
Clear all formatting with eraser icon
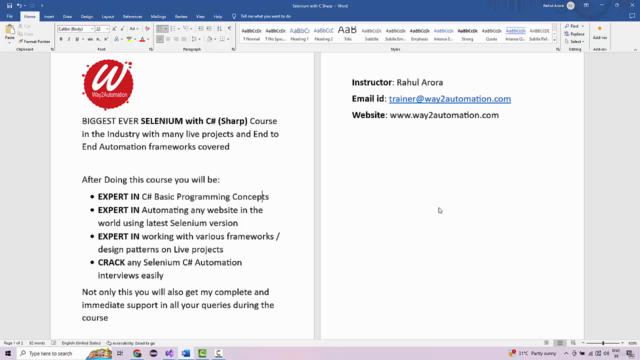click(147, 29)
